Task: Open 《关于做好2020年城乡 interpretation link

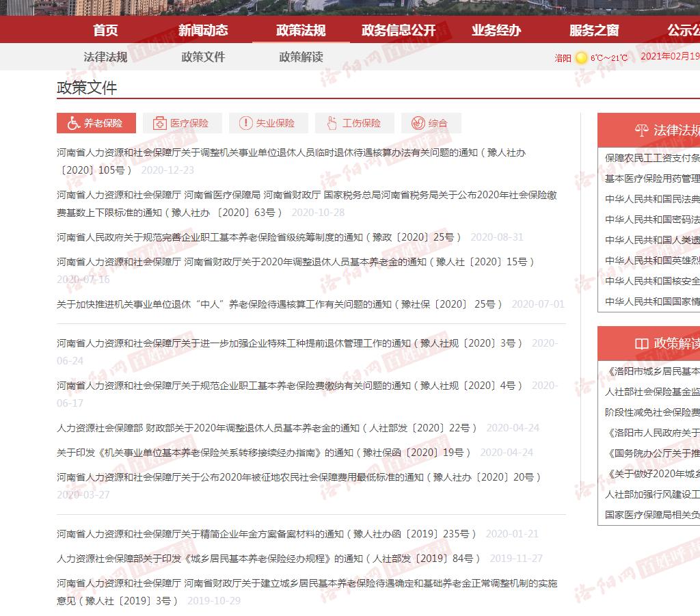Action: (x=652, y=474)
